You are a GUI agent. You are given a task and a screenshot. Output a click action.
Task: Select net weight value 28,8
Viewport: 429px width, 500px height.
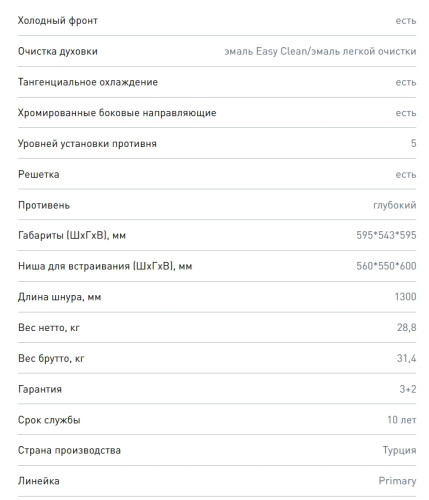point(406,328)
